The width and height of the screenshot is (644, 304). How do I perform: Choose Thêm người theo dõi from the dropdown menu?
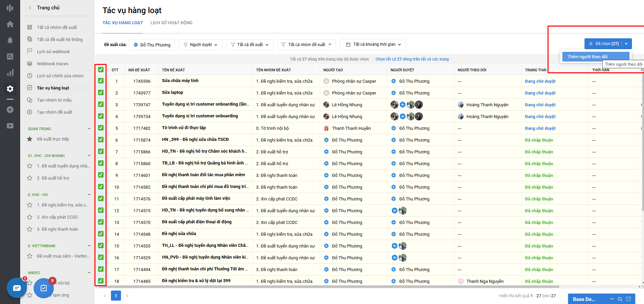(x=596, y=56)
